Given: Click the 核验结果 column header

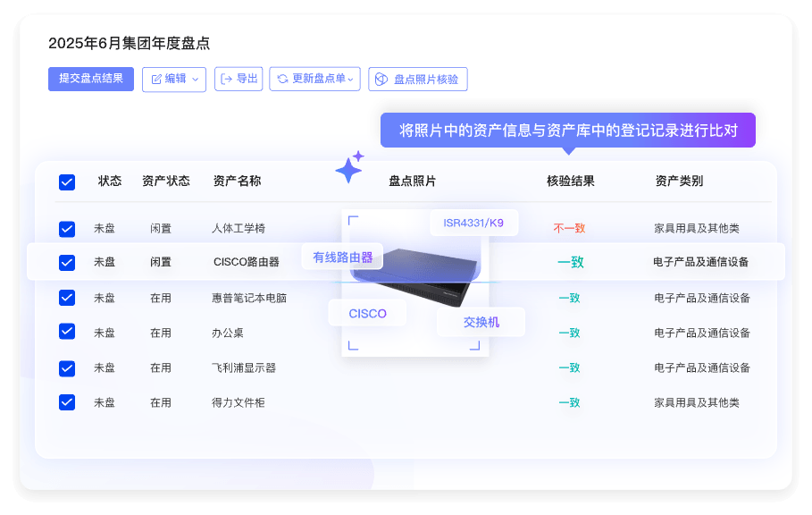Looking at the screenshot, I should point(570,182).
